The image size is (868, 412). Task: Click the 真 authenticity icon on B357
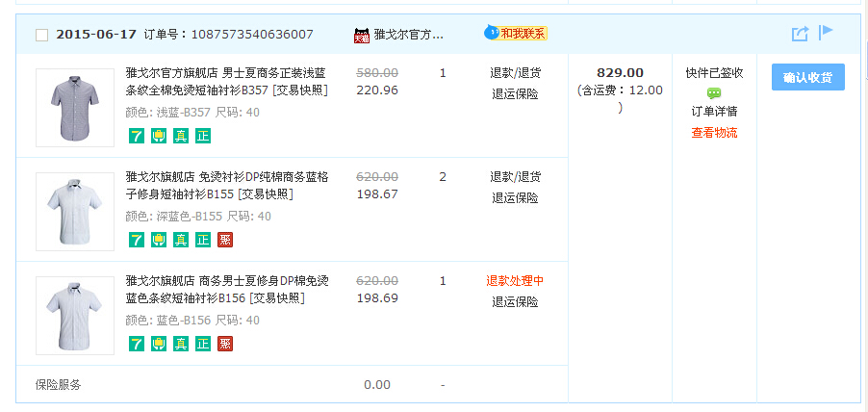[x=181, y=136]
